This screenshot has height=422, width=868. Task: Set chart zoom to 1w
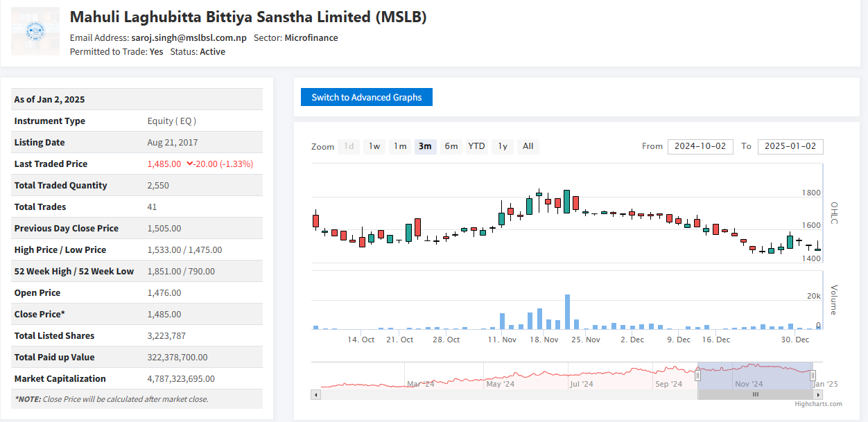[374, 146]
